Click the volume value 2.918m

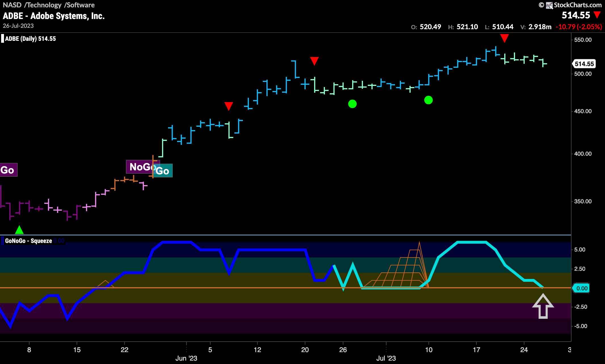(540, 27)
